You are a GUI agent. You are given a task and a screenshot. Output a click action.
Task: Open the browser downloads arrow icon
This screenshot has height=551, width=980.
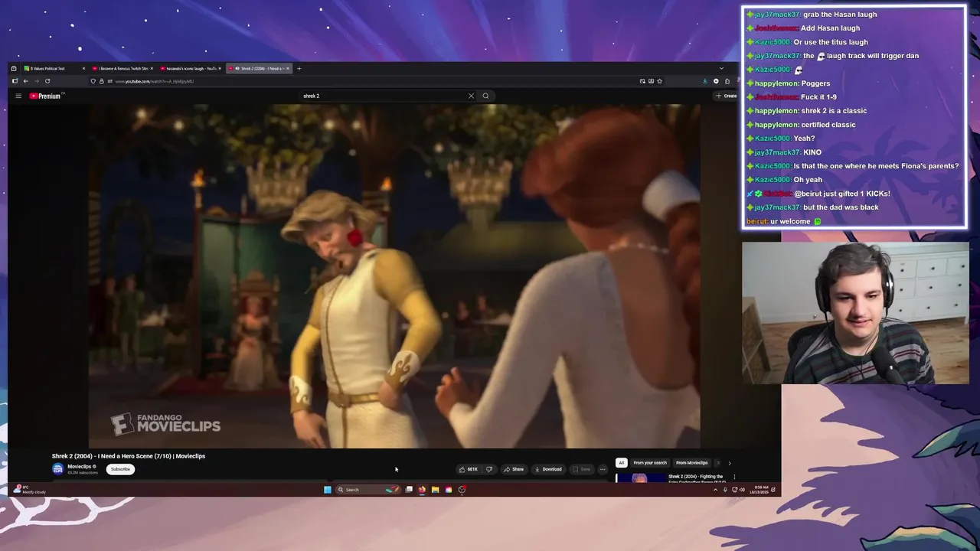pyautogui.click(x=704, y=81)
